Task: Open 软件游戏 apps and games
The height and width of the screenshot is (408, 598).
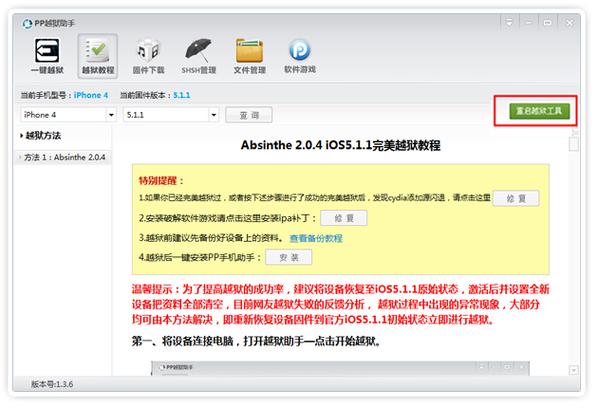Action: coord(300,56)
